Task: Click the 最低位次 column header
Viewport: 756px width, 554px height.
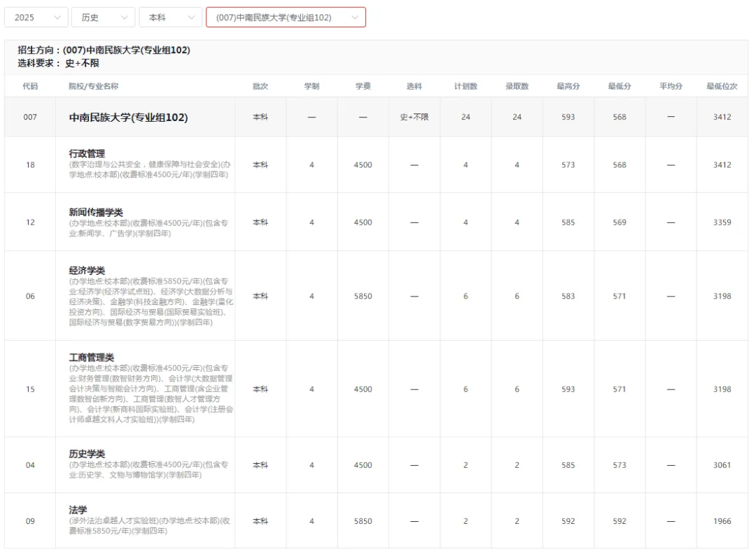Action: 722,86
